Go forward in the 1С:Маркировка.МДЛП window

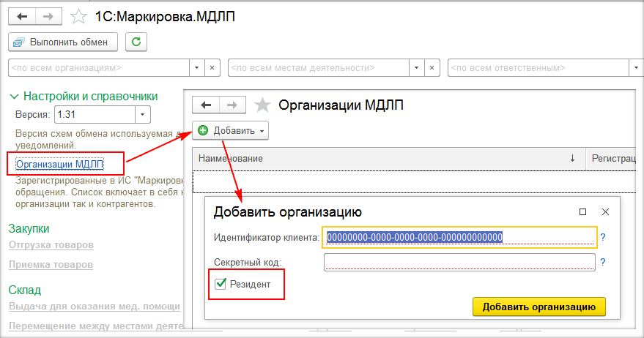pos(48,16)
